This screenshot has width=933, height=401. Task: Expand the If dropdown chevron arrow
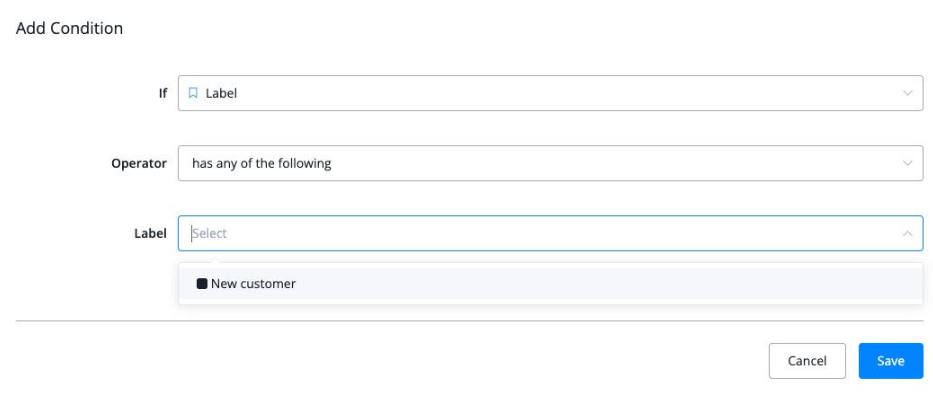pos(907,93)
